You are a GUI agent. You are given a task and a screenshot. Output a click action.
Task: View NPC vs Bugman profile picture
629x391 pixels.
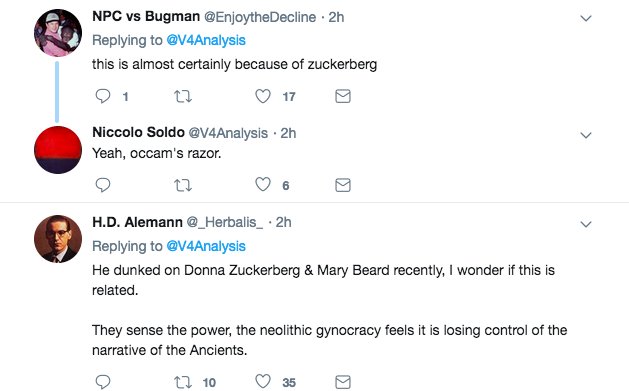point(58,33)
